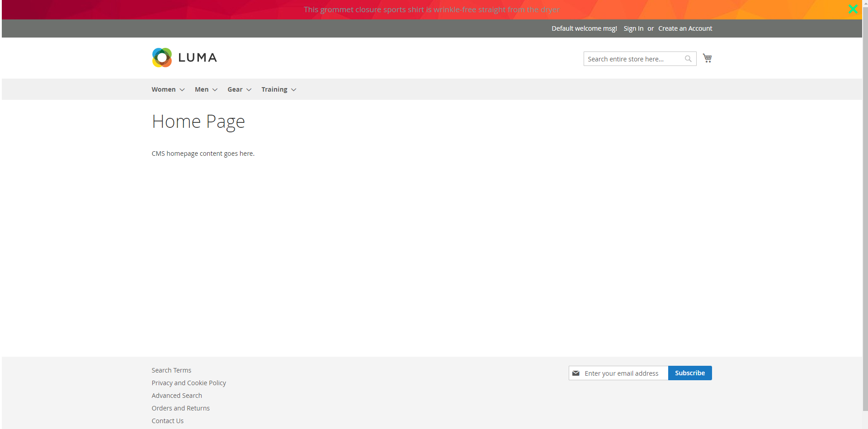Expand the Training menu chevron
Viewport: 868px width, 429px height.
pyautogui.click(x=293, y=90)
